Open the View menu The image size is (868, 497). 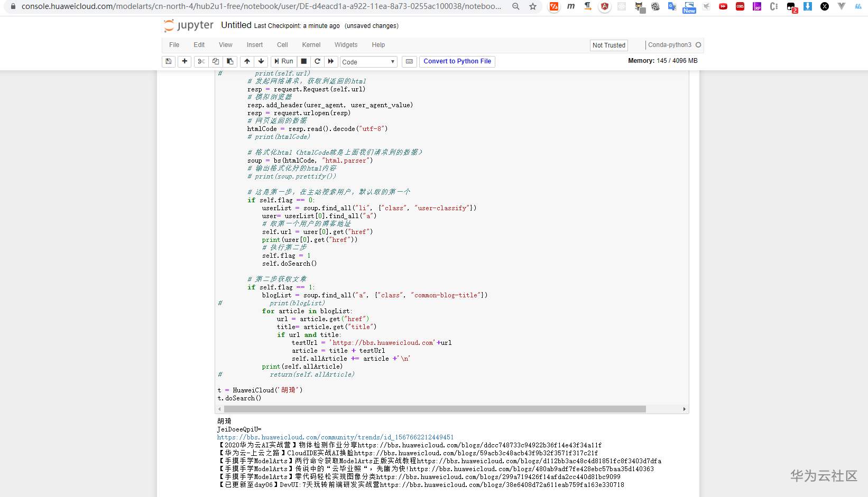(226, 45)
